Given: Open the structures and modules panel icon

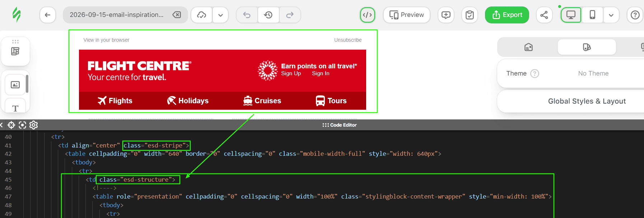Looking at the screenshot, I should coord(15,51).
